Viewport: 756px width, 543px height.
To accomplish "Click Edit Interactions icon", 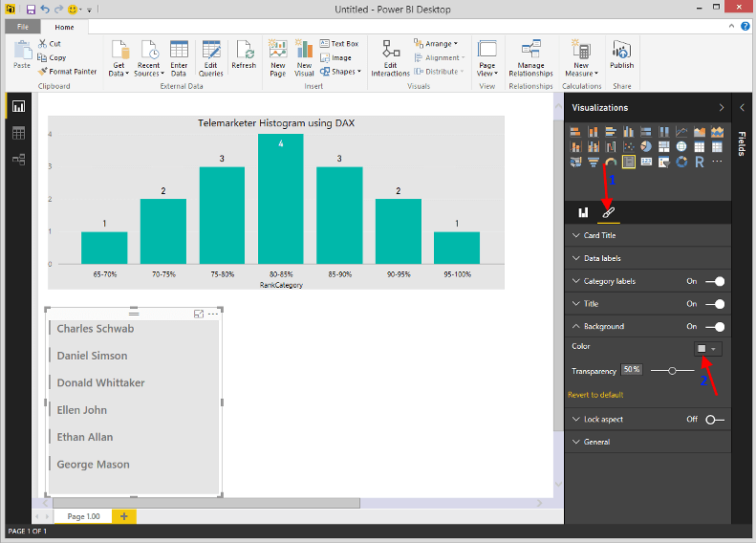I will (x=390, y=55).
